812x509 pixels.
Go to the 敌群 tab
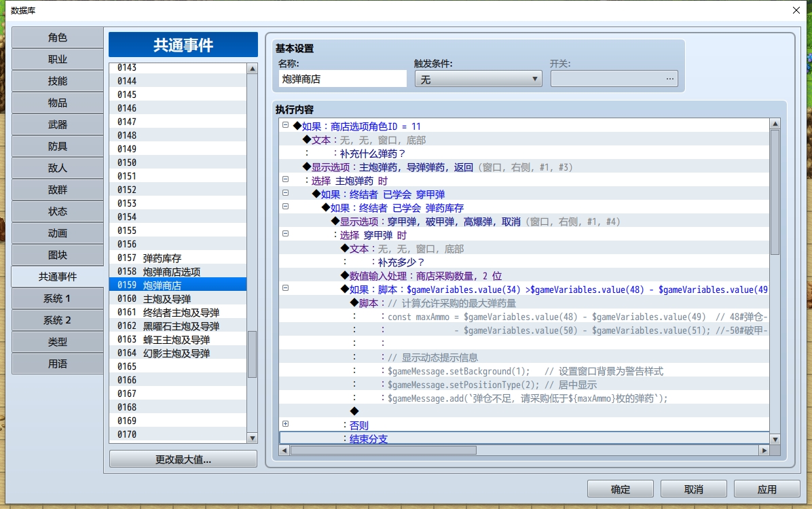click(58, 190)
